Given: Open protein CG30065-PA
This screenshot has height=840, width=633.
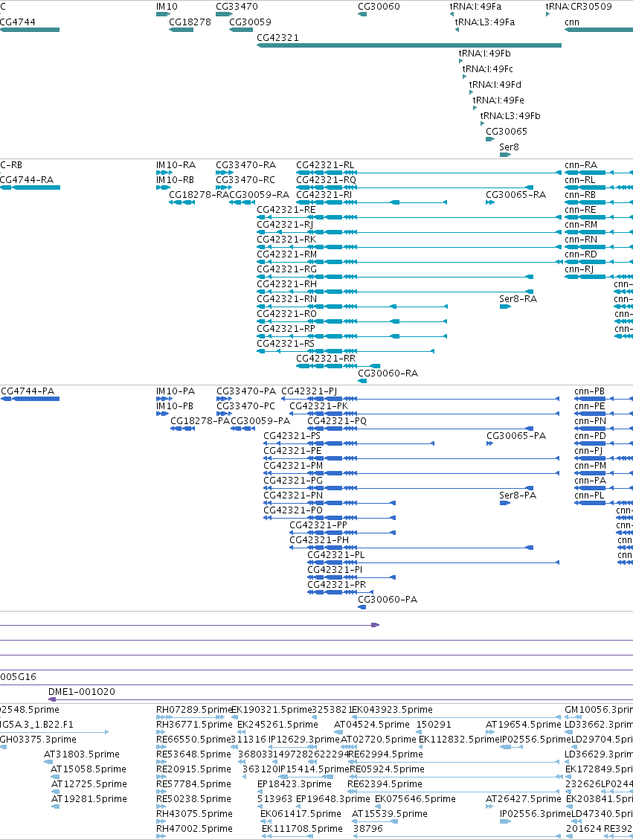Looking at the screenshot, I should 515,436.
